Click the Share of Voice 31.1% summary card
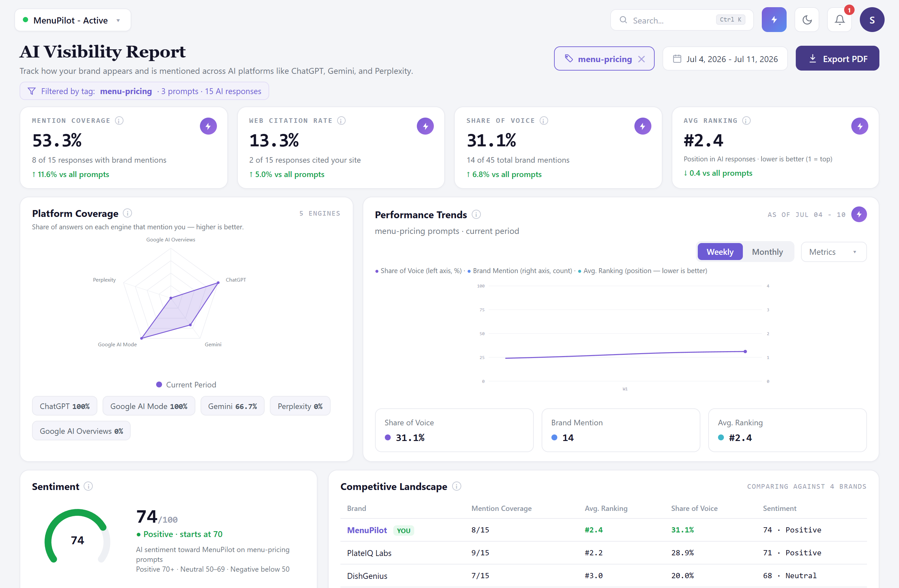The image size is (899, 588). pyautogui.click(x=454, y=430)
